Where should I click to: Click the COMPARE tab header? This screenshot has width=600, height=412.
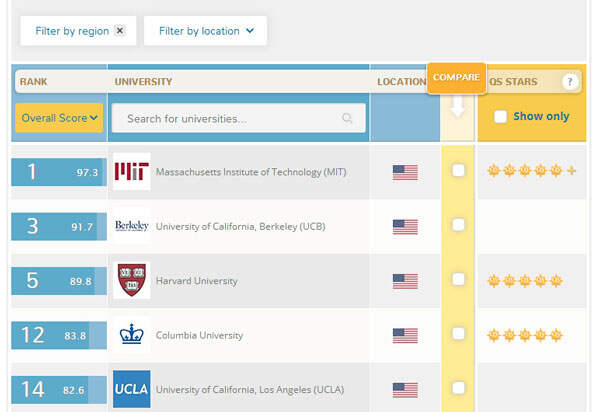pyautogui.click(x=457, y=78)
